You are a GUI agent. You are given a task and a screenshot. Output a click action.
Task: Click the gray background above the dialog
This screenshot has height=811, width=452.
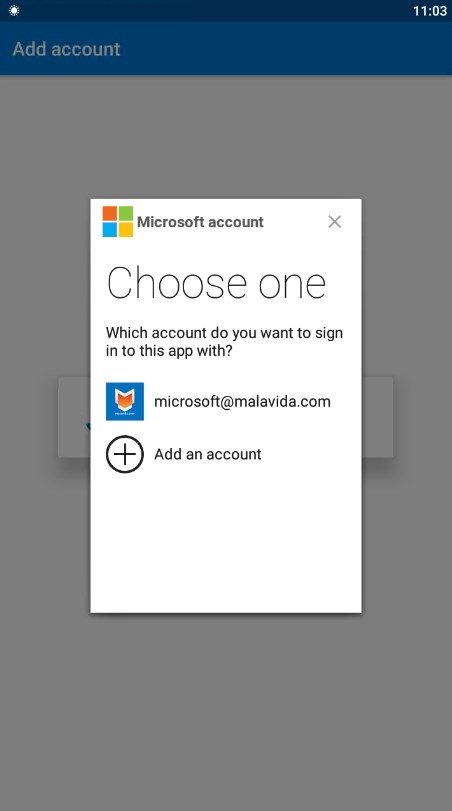coord(226,137)
